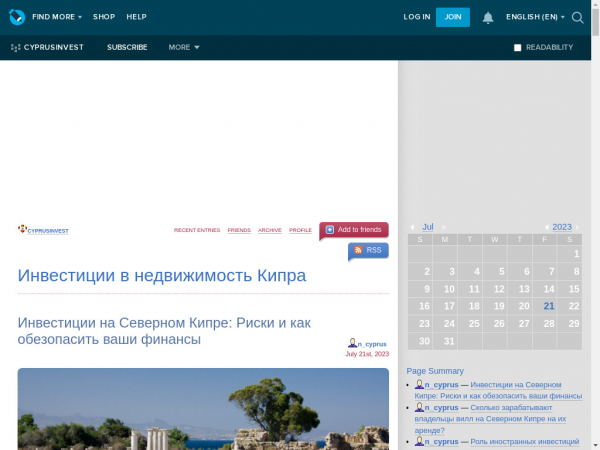Open first summary link 'Инвестиции на Северном Кипре'

[x=498, y=390]
